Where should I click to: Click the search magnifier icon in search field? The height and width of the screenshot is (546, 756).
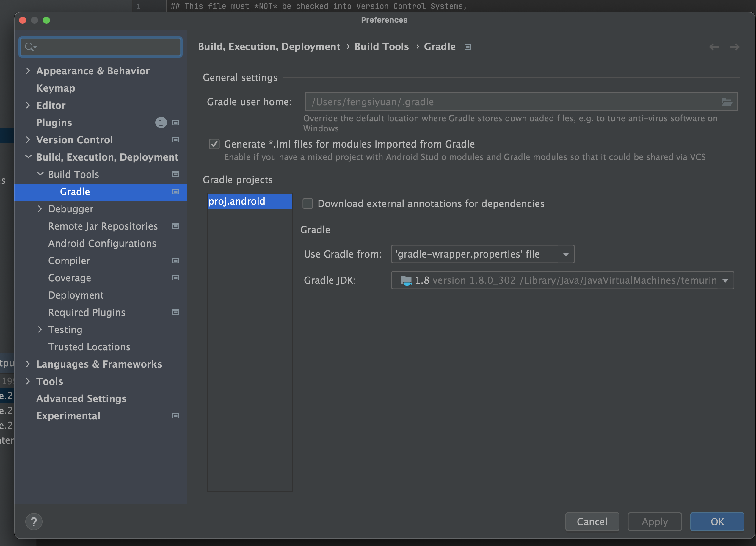pyautogui.click(x=30, y=47)
